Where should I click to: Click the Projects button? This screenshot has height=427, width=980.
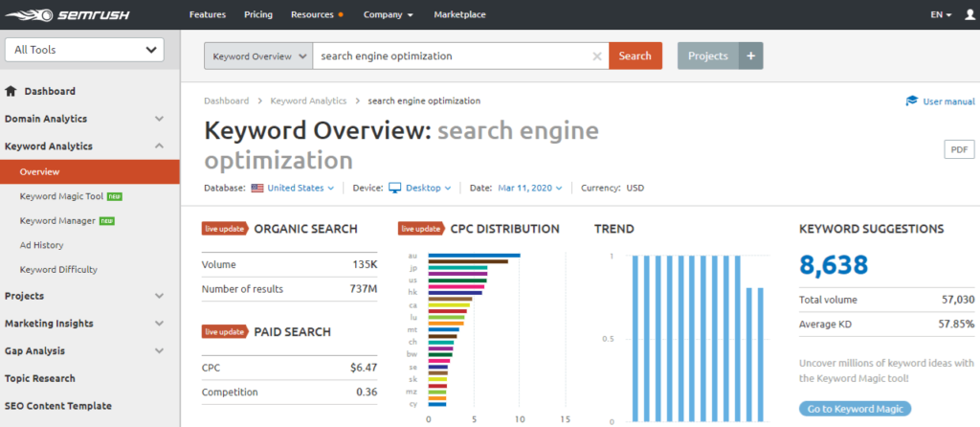click(x=708, y=56)
